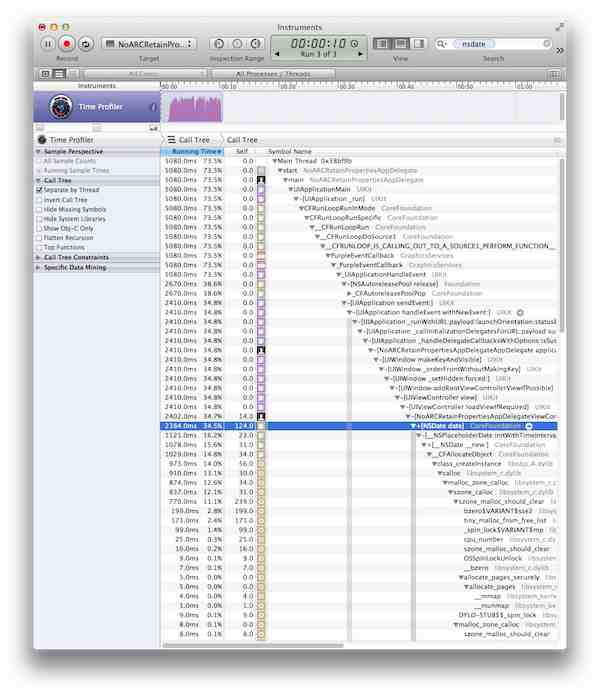The height and width of the screenshot is (696, 600).
Task: Collapse the Sample Perspective section
Action: 38,152
